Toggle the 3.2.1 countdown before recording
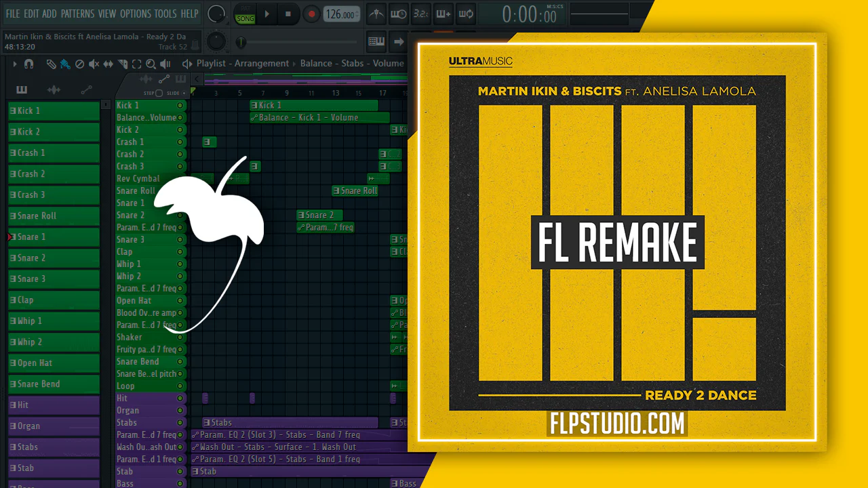Screen dimensions: 868x488 pyautogui.click(x=421, y=14)
